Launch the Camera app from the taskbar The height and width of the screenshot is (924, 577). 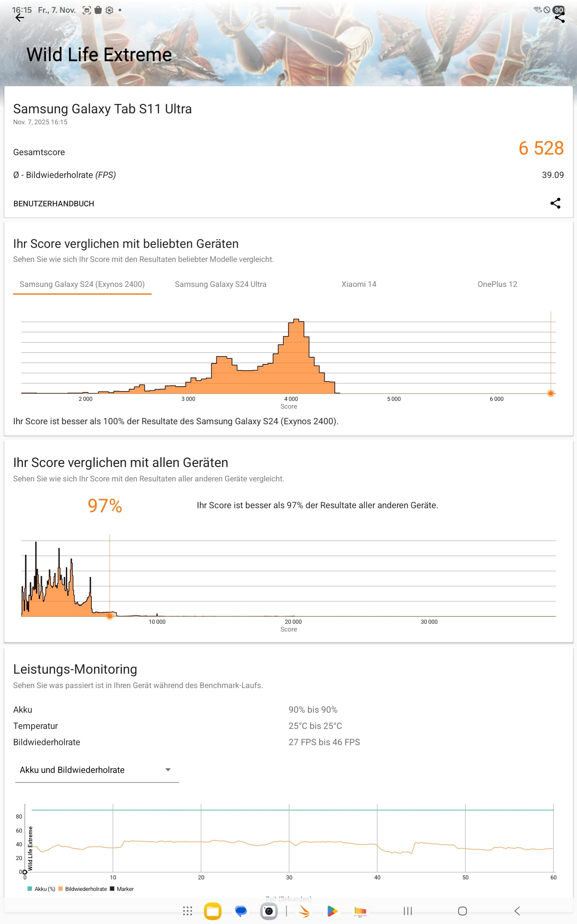point(269,911)
